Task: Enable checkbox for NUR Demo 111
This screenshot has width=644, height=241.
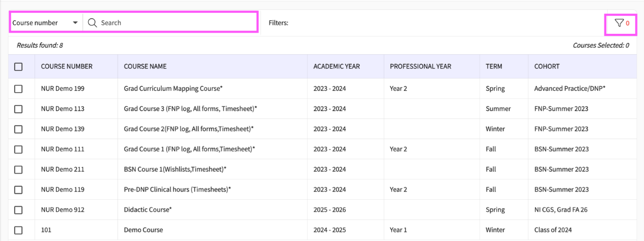Action: [19, 150]
